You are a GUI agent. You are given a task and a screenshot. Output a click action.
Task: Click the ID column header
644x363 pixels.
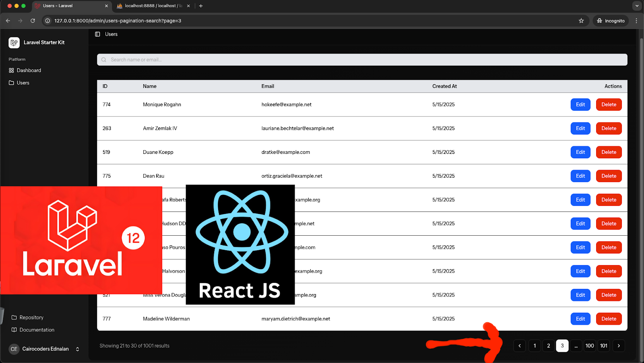(105, 86)
